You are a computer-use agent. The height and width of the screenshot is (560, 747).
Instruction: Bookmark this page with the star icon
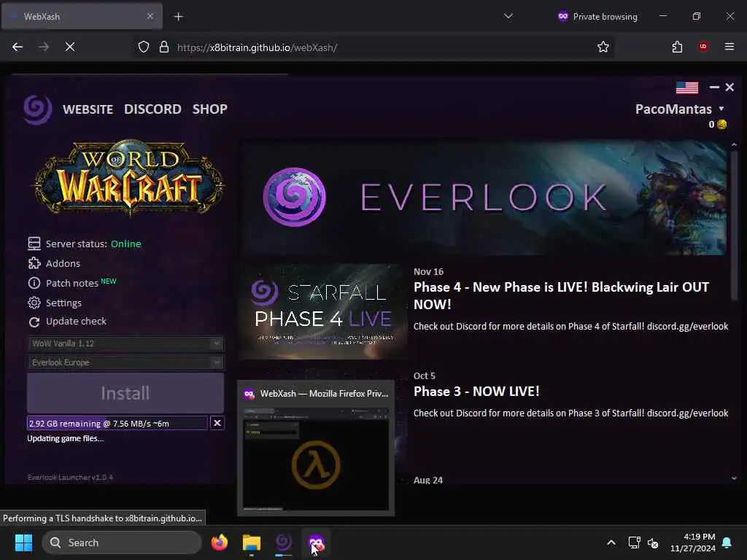point(603,47)
